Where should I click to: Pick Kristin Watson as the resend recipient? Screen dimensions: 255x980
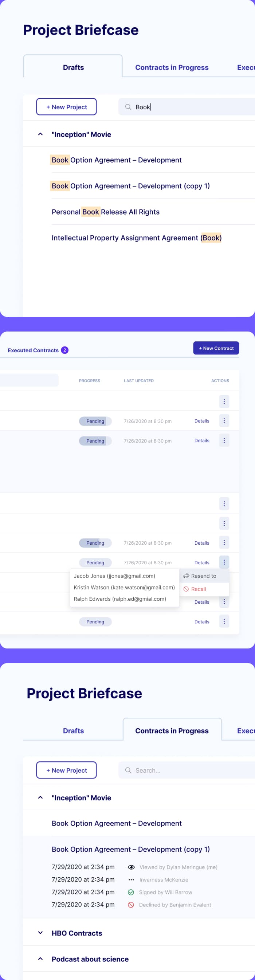click(124, 587)
